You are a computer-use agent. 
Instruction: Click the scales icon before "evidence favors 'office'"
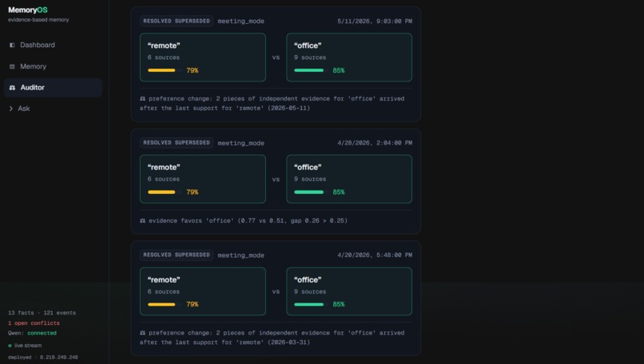[142, 220]
